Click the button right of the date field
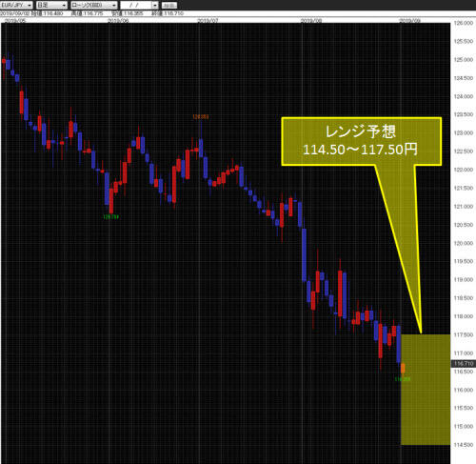 click(x=169, y=6)
